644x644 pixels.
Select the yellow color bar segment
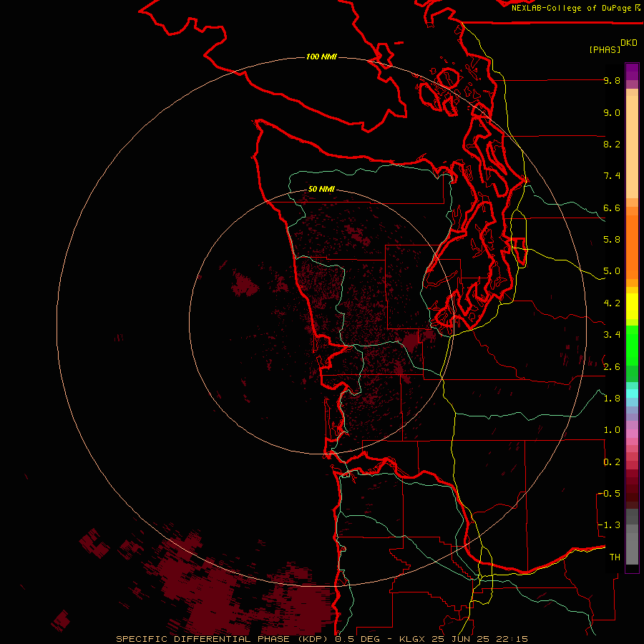coord(632,306)
